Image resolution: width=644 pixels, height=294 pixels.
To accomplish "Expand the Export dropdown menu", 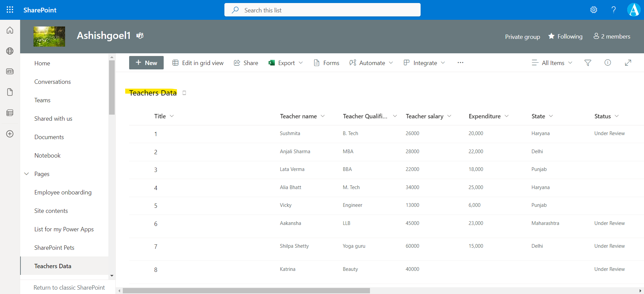I will 301,63.
